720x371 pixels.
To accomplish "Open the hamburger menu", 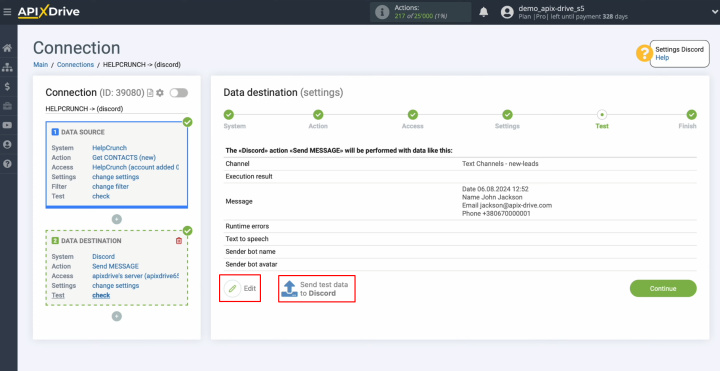I will tap(7, 12).
